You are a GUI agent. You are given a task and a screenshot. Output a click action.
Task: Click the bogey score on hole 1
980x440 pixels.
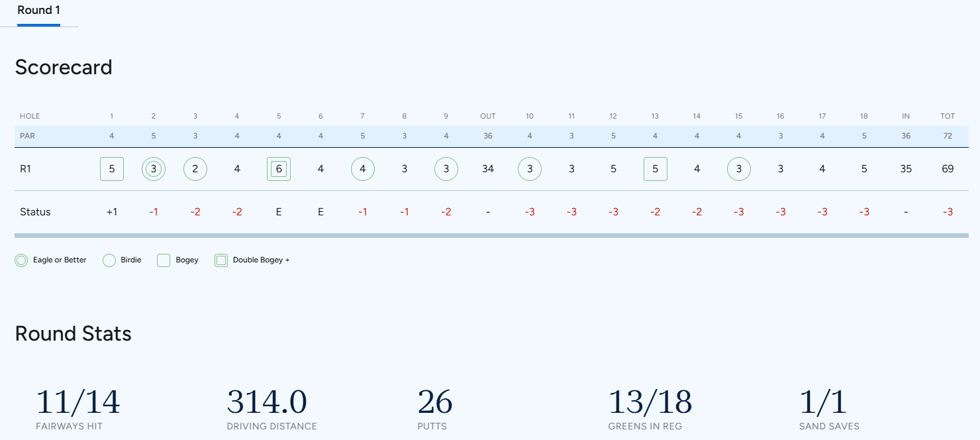click(x=112, y=169)
